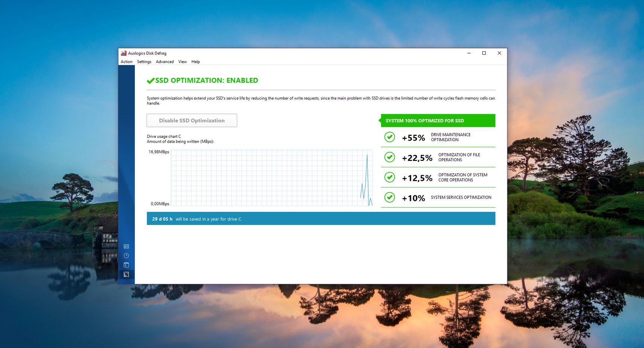Screen dimensions: 644x348
Task: Click checkmark beside System Services Optimization
Action: 390,197
